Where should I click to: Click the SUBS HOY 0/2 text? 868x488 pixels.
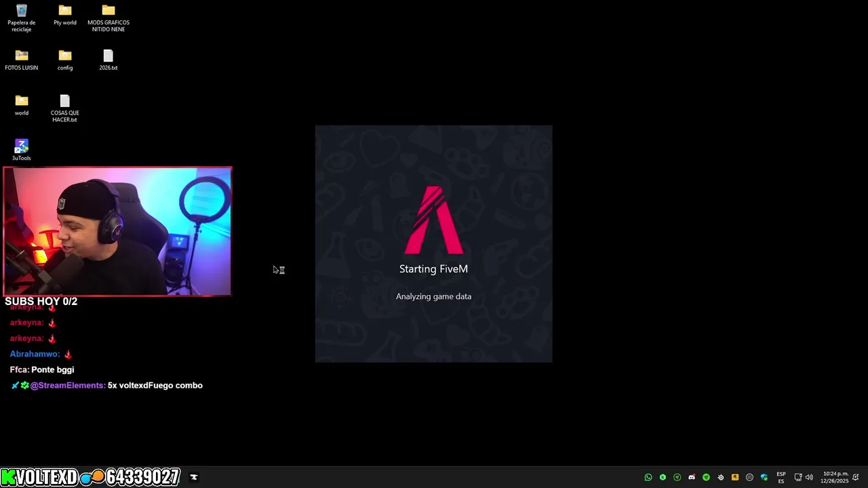[x=41, y=301]
